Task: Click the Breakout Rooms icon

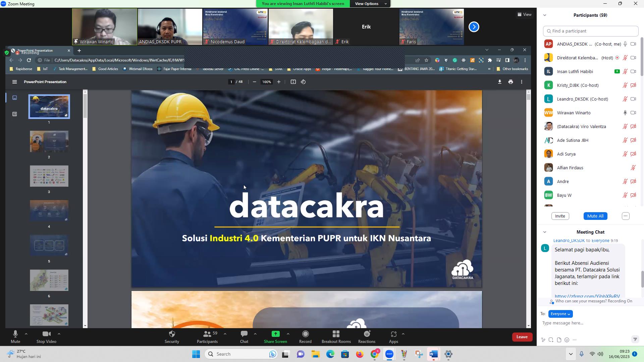Action: click(337, 334)
